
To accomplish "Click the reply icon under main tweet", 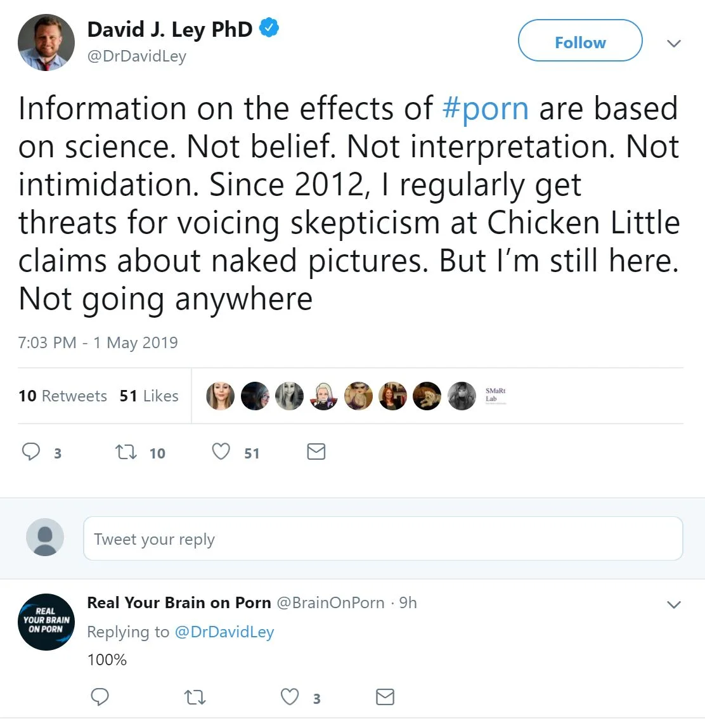I will [x=31, y=452].
